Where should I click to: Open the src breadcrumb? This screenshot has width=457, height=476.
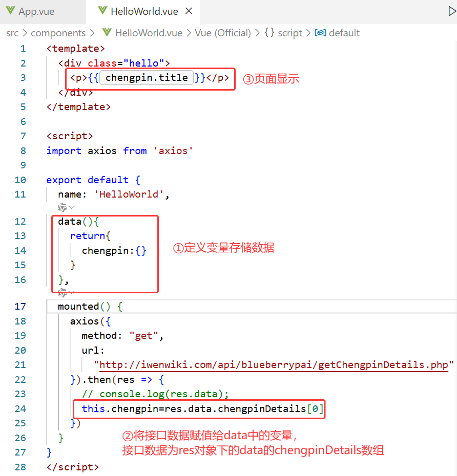pos(12,33)
